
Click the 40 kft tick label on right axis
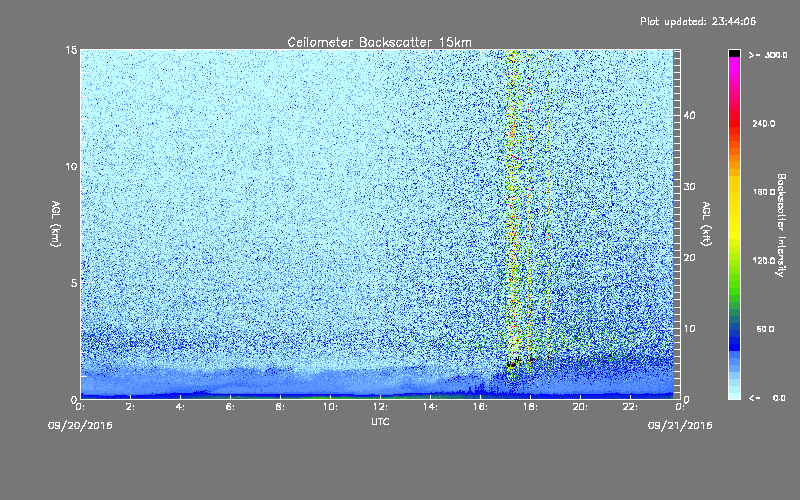click(x=689, y=115)
